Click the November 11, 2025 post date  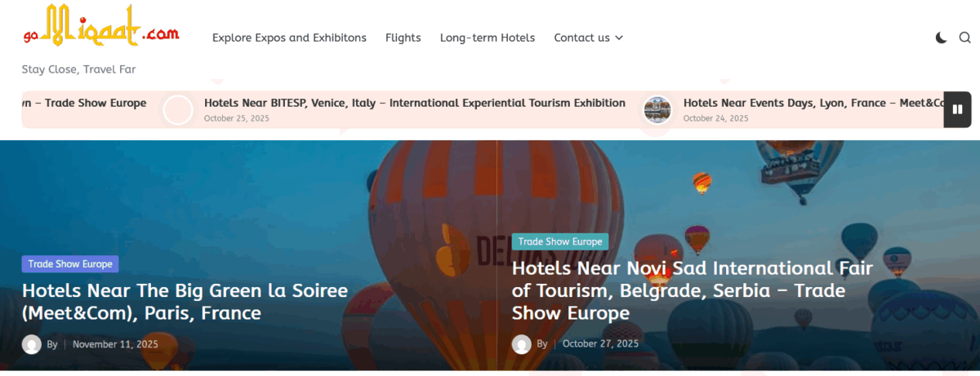115,344
